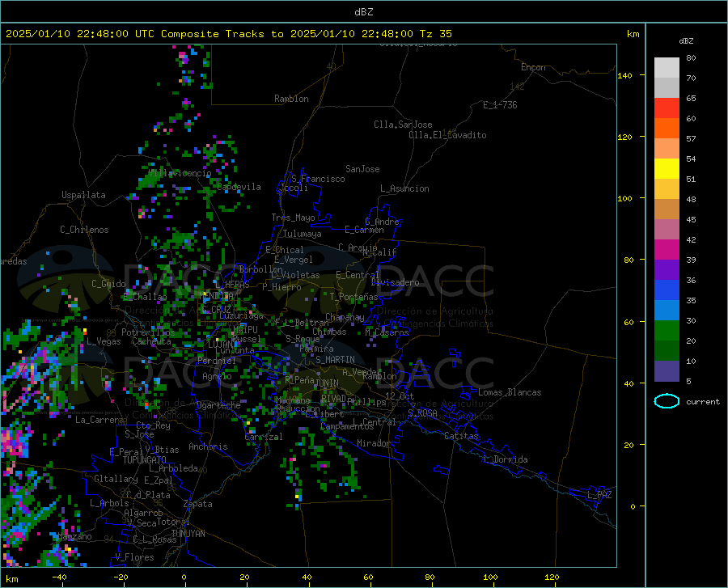Click the cyan 'current' ellipse legend icon
The width and height of the screenshot is (728, 588).
[x=667, y=401]
